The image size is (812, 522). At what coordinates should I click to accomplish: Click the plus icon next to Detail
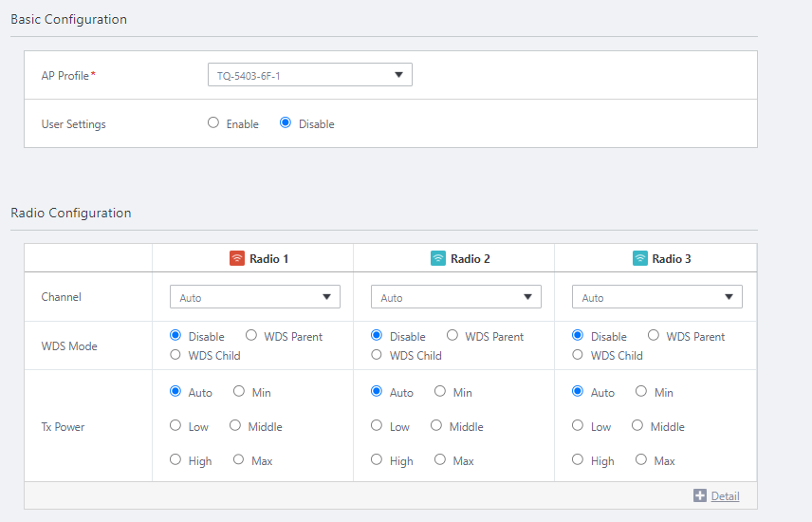pyautogui.click(x=700, y=495)
